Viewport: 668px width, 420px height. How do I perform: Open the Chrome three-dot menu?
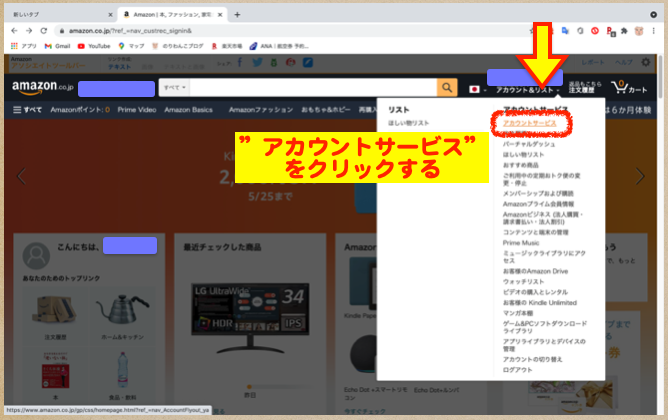(x=654, y=31)
